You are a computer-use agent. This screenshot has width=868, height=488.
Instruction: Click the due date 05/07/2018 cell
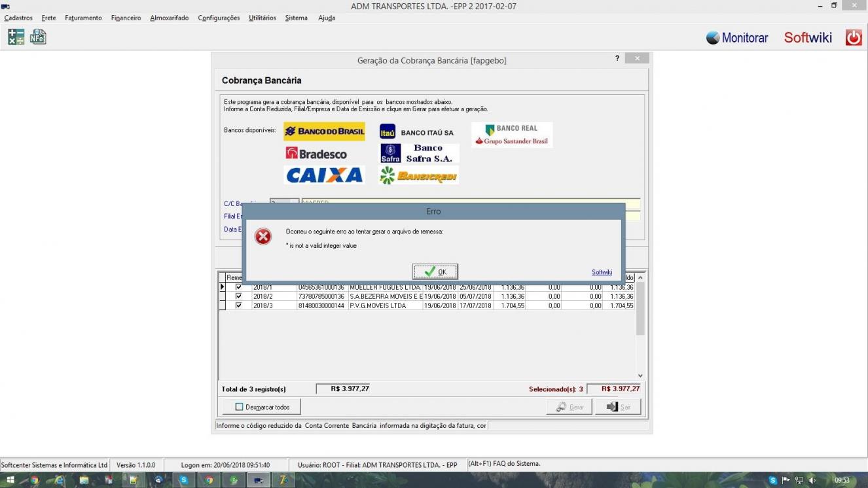click(x=475, y=296)
